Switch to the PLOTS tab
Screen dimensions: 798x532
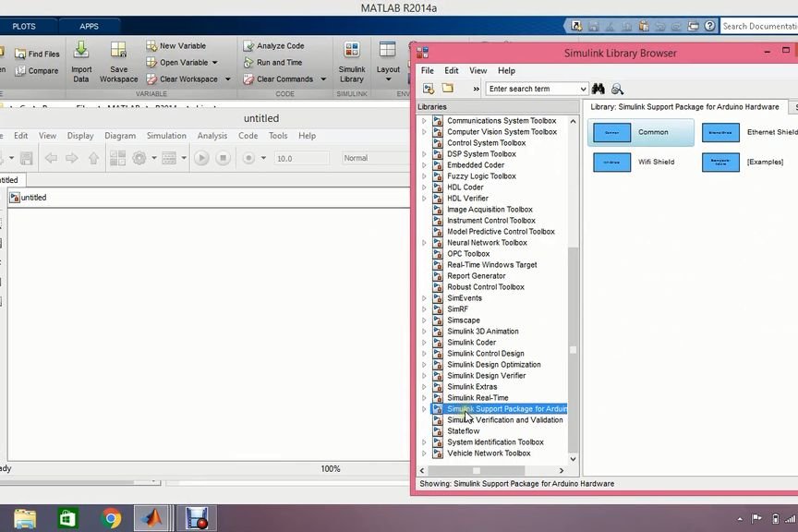tap(24, 27)
